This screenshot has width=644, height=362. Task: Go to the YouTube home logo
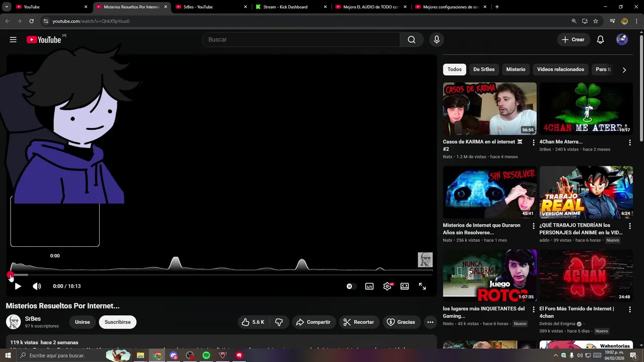click(44, 40)
